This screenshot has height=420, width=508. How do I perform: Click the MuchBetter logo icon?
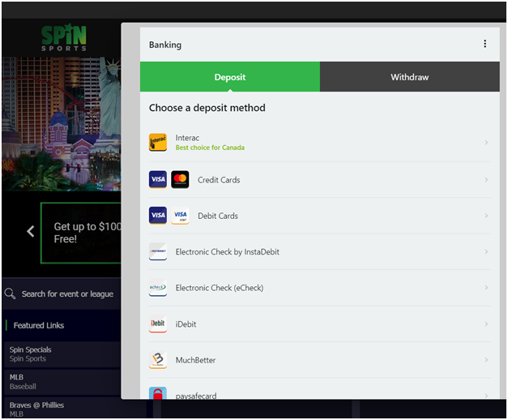click(158, 360)
